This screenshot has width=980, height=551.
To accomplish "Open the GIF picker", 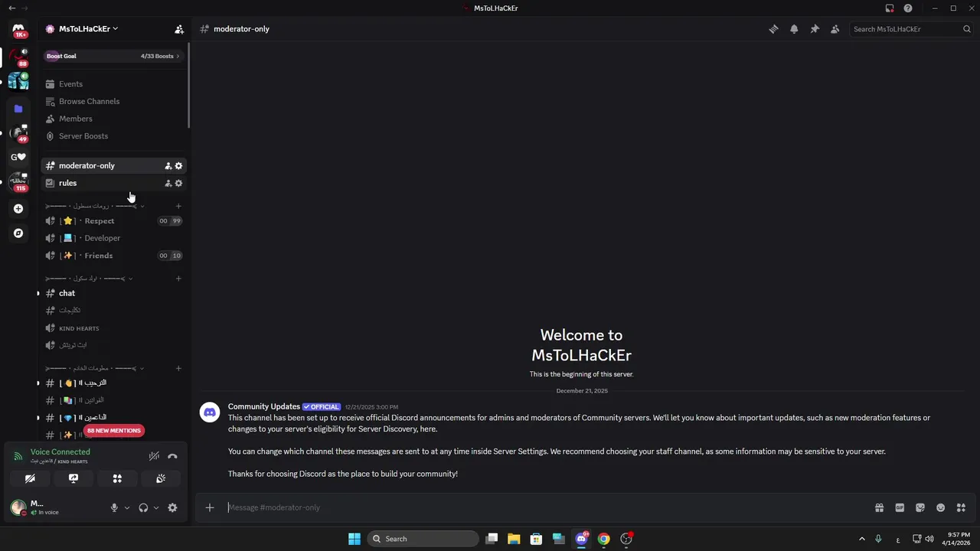I will click(x=900, y=507).
